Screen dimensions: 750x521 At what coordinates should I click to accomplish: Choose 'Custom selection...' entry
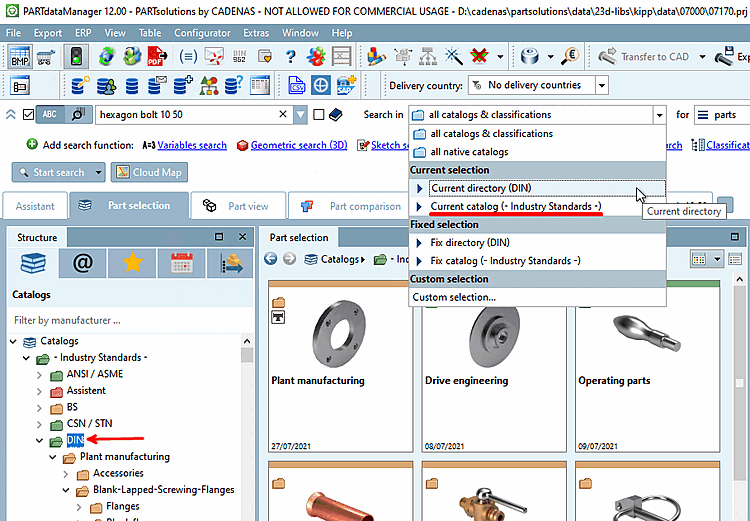point(538,297)
